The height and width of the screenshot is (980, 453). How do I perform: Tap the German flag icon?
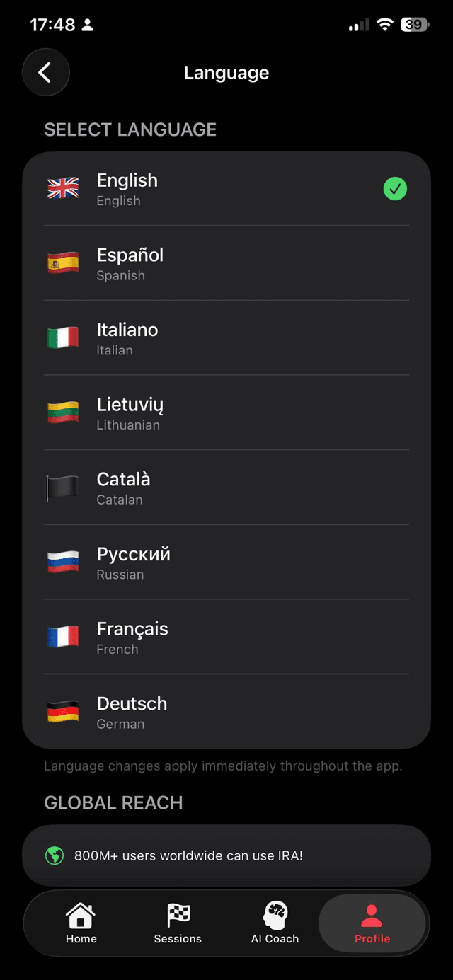point(62,712)
